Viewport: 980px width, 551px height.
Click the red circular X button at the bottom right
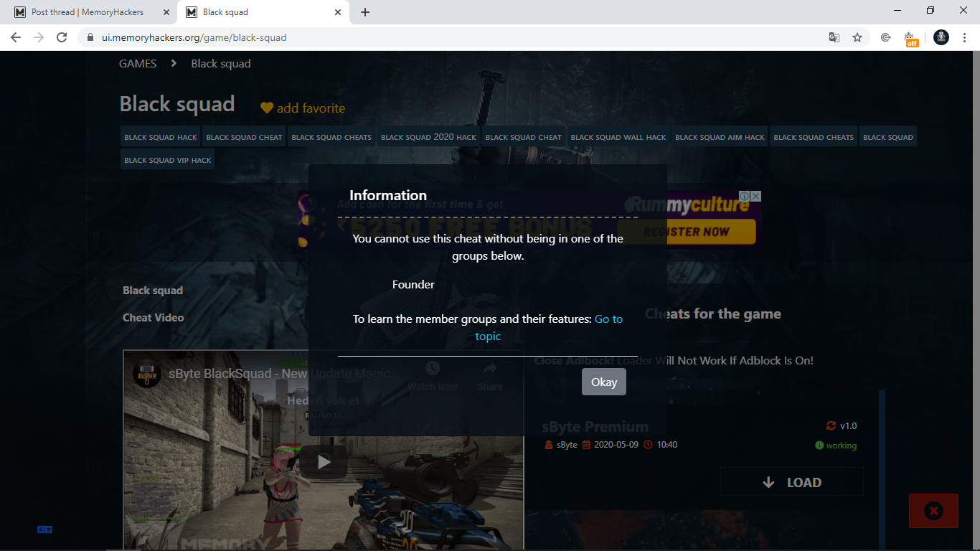tap(933, 511)
